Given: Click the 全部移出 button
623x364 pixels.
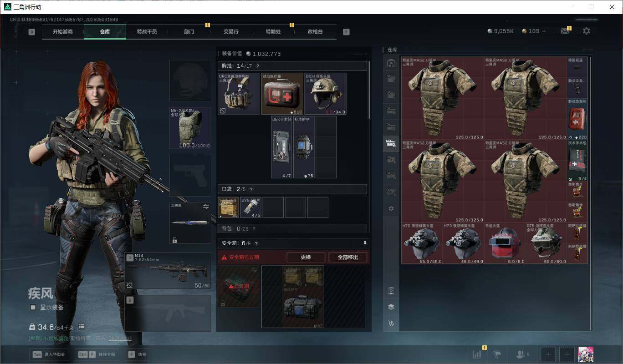Looking at the screenshot, I should 347,258.
